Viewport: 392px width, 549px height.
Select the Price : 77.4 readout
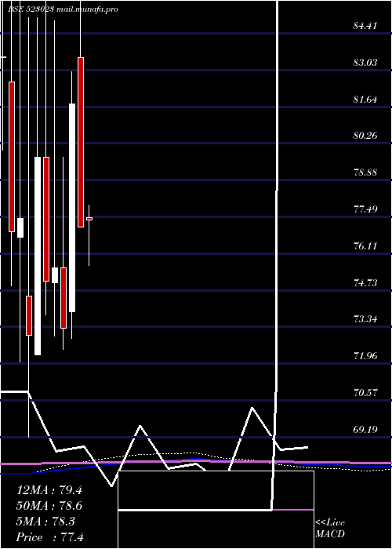coord(50,537)
